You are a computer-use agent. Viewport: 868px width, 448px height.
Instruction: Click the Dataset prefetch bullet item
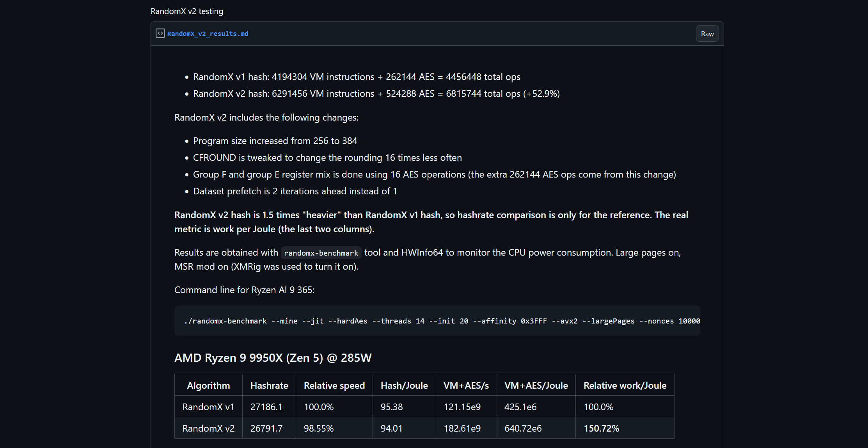point(295,191)
